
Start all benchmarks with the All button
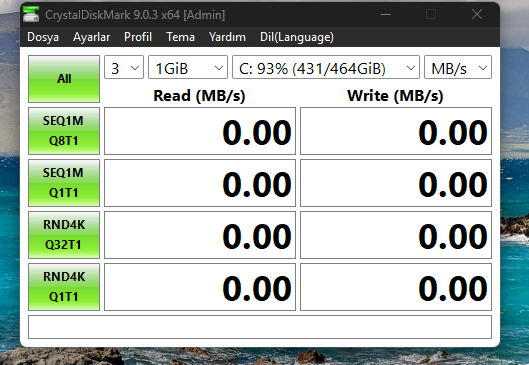[x=64, y=79]
